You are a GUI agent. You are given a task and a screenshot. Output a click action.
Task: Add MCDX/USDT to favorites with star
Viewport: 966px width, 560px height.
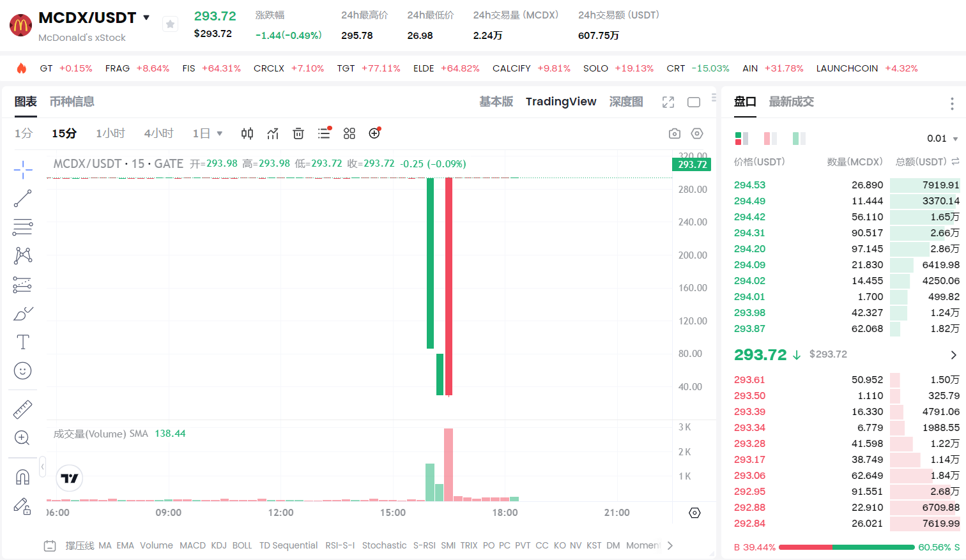click(170, 24)
